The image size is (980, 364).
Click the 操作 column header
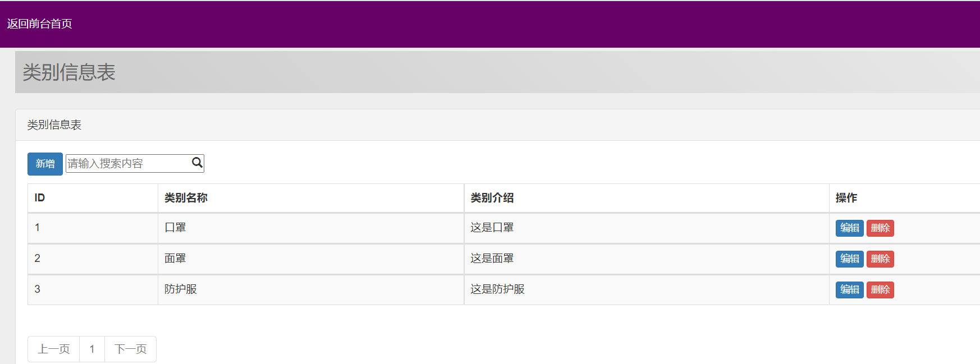tap(846, 198)
